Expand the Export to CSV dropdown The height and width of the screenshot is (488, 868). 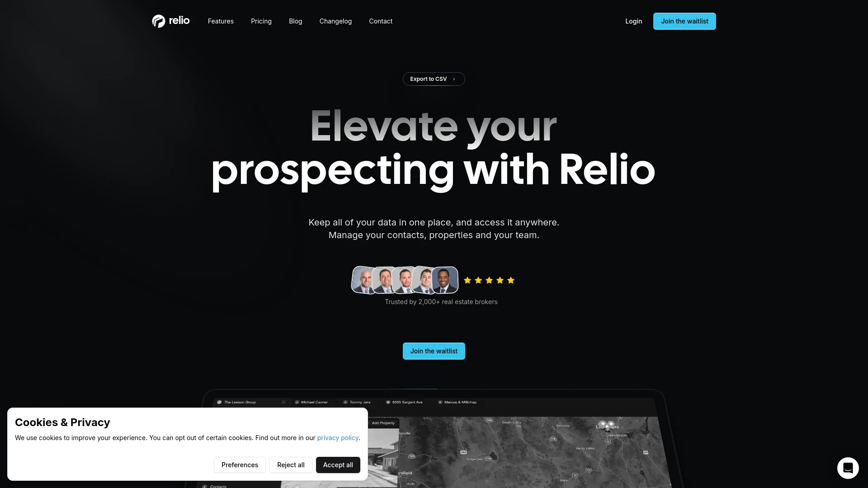(434, 79)
